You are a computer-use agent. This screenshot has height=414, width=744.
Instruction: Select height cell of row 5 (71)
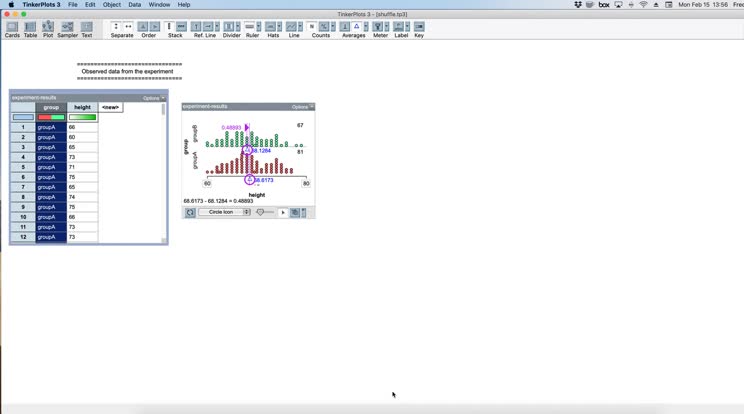(x=83, y=167)
